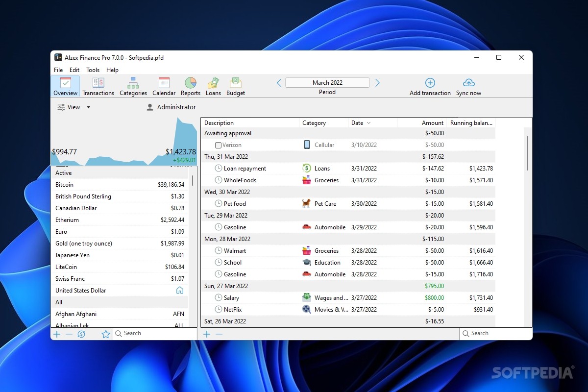Viewport: 588px width, 392px height.
Task: Select Afghan Afghani currency row
Action: click(x=120, y=314)
